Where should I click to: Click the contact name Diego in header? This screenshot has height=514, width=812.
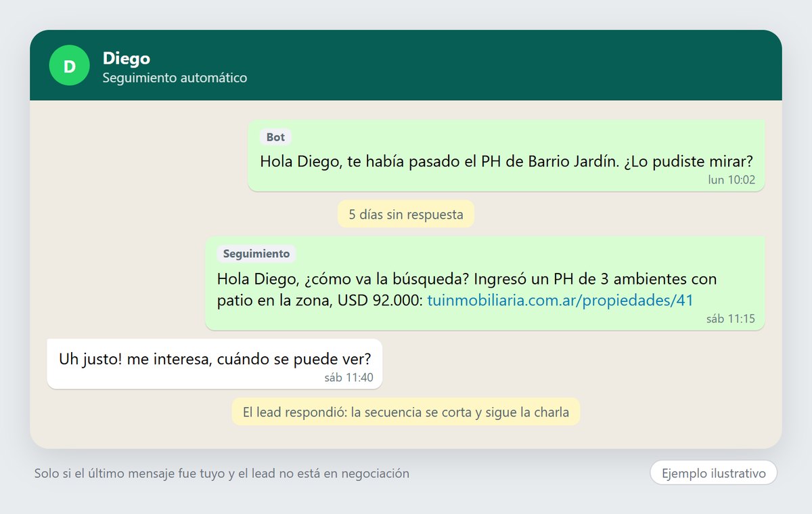coord(127,59)
